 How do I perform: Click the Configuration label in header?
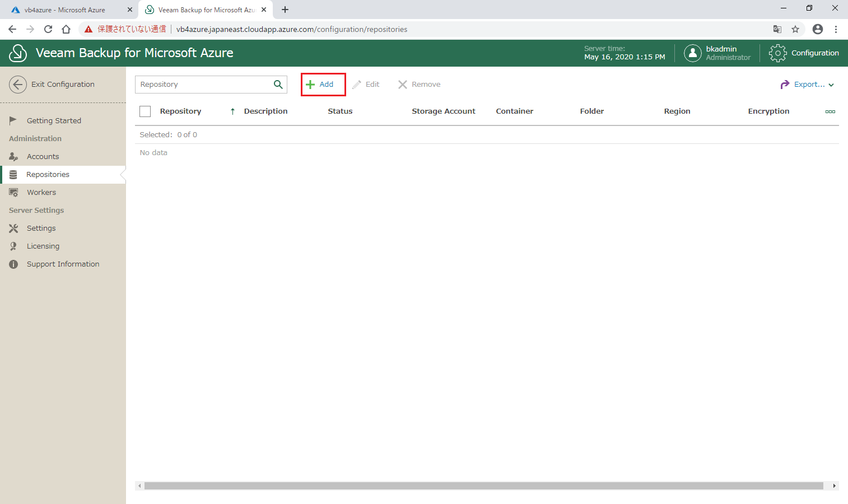tap(815, 53)
